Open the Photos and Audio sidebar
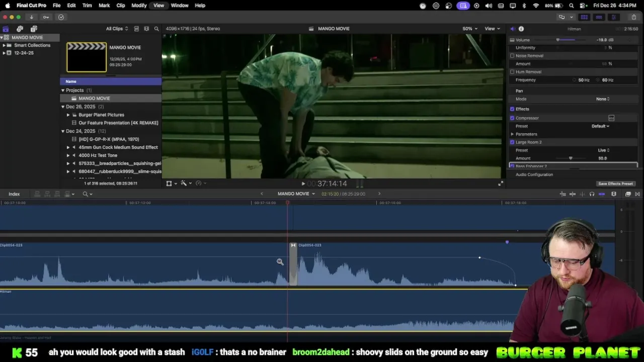 [x=20, y=29]
